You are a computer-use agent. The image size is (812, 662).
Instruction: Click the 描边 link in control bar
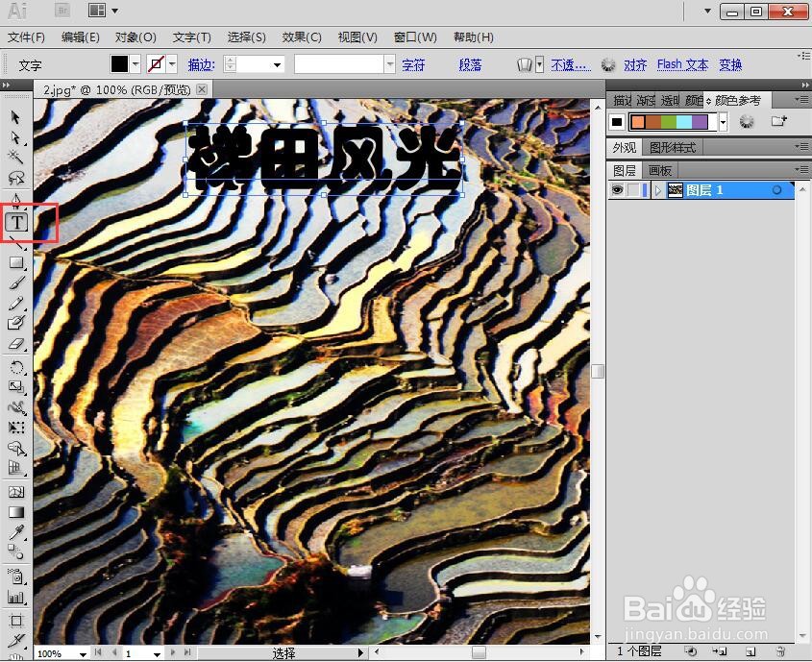click(x=201, y=64)
